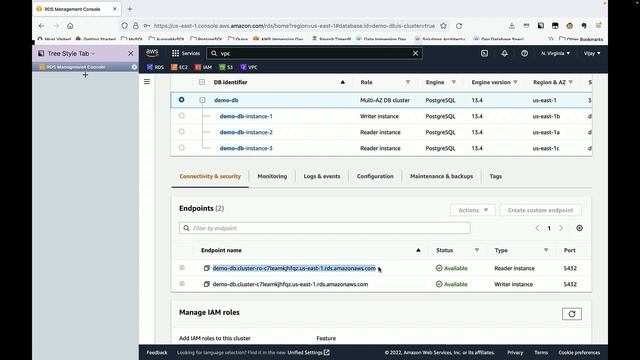Open the demo-db-instance-3 link
This screenshot has width=640, height=360.
tap(246, 148)
